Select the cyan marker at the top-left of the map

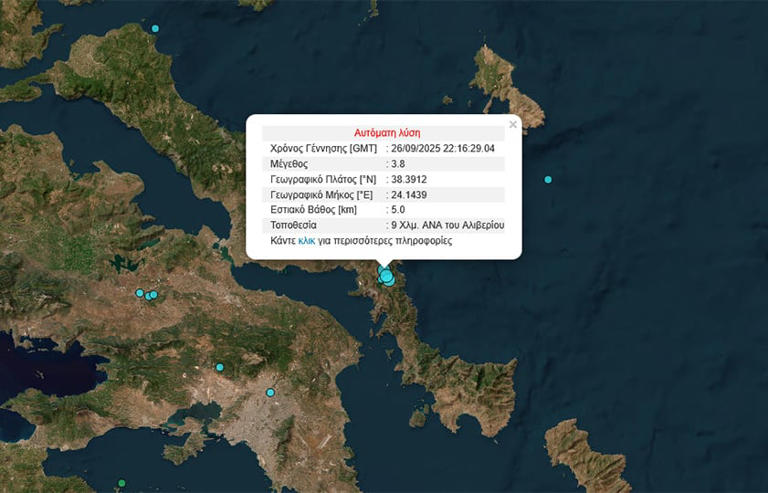(155, 29)
